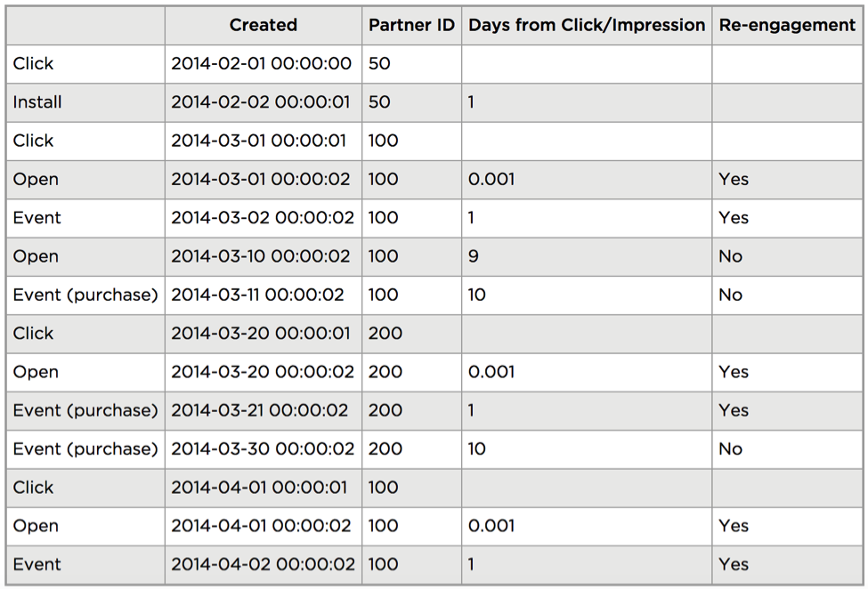Select the 2014-04-02 00:00:02 timestamp cell

tap(263, 564)
